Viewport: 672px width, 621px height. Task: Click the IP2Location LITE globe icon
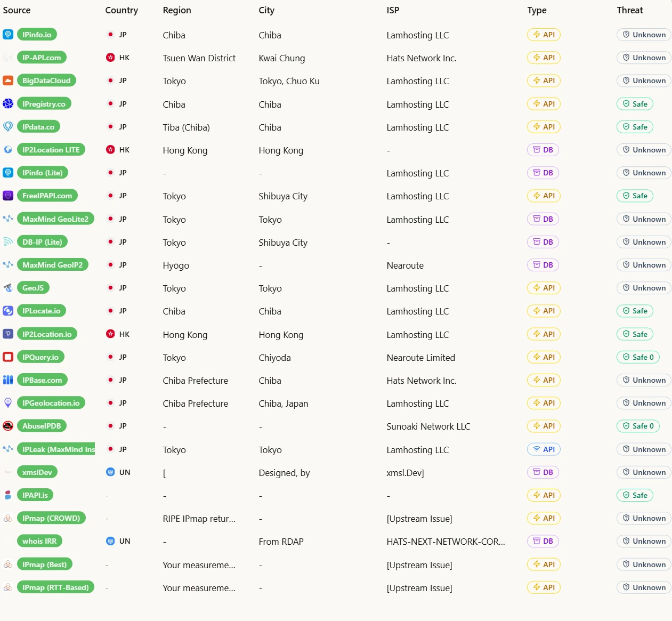click(x=8, y=150)
